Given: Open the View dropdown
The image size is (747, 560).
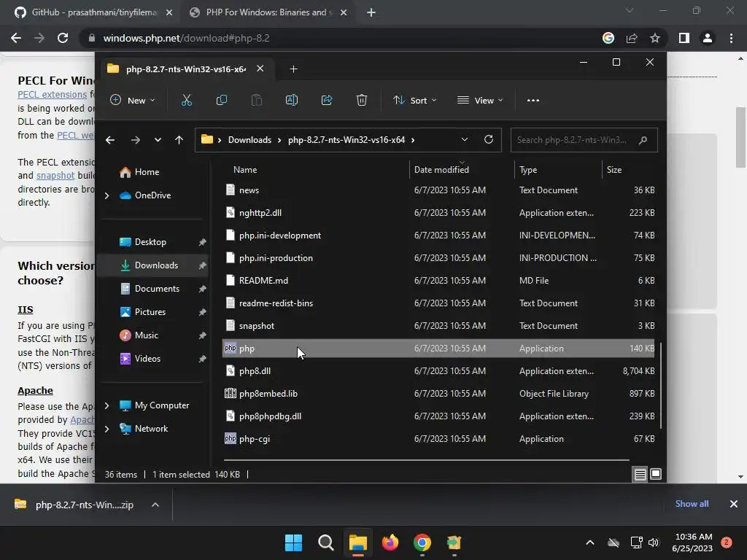Looking at the screenshot, I should [x=480, y=101].
